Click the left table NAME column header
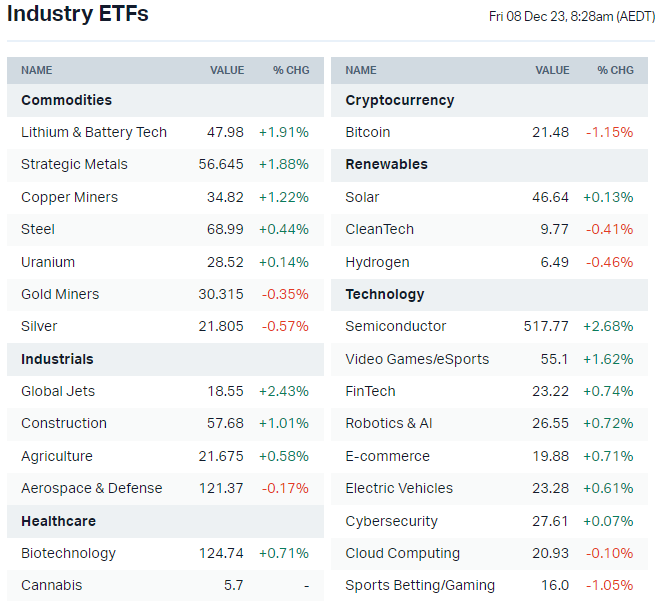Viewport: 662px width, 601px height. (37, 70)
